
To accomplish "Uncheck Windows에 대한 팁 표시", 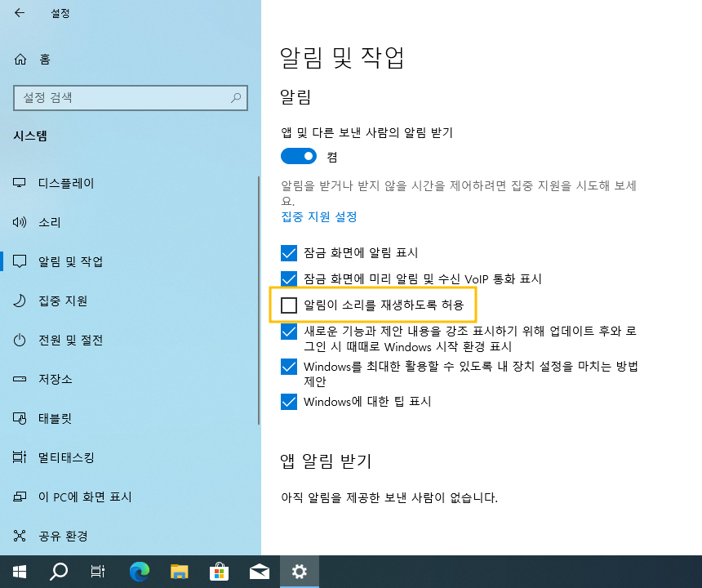I will point(289,402).
